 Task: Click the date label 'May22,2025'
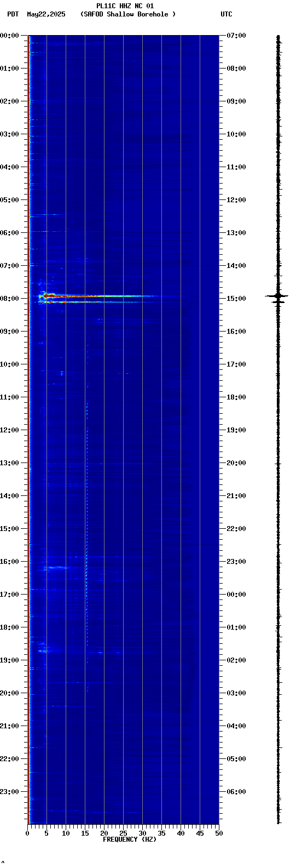click(x=46, y=14)
